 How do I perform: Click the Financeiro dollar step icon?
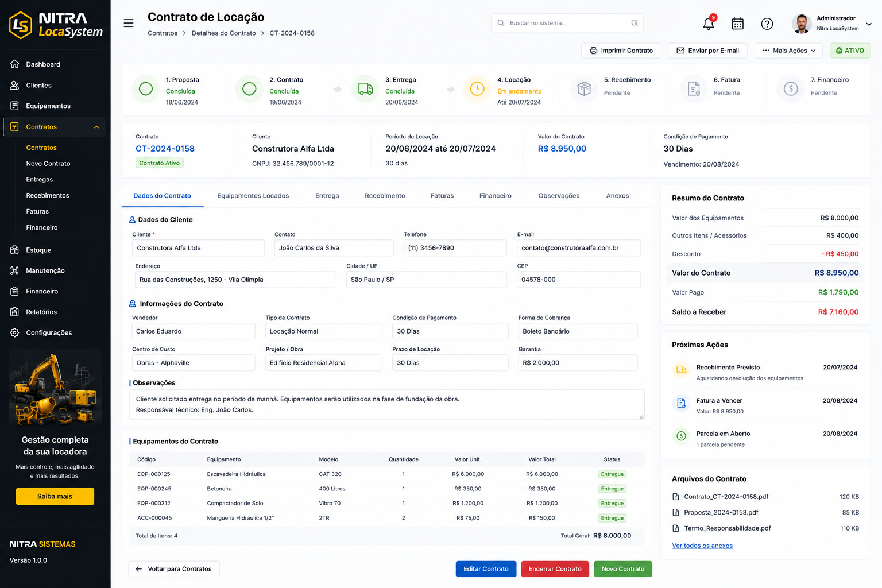791,89
